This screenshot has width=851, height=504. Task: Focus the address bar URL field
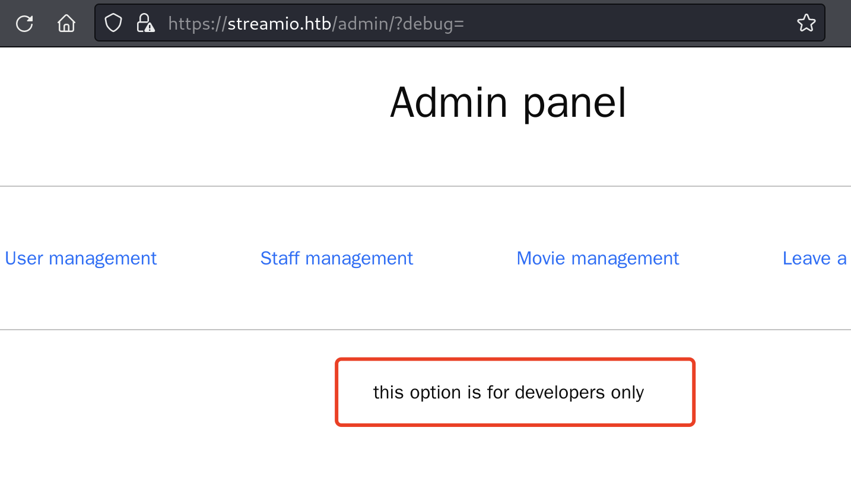pyautogui.click(x=593, y=23)
